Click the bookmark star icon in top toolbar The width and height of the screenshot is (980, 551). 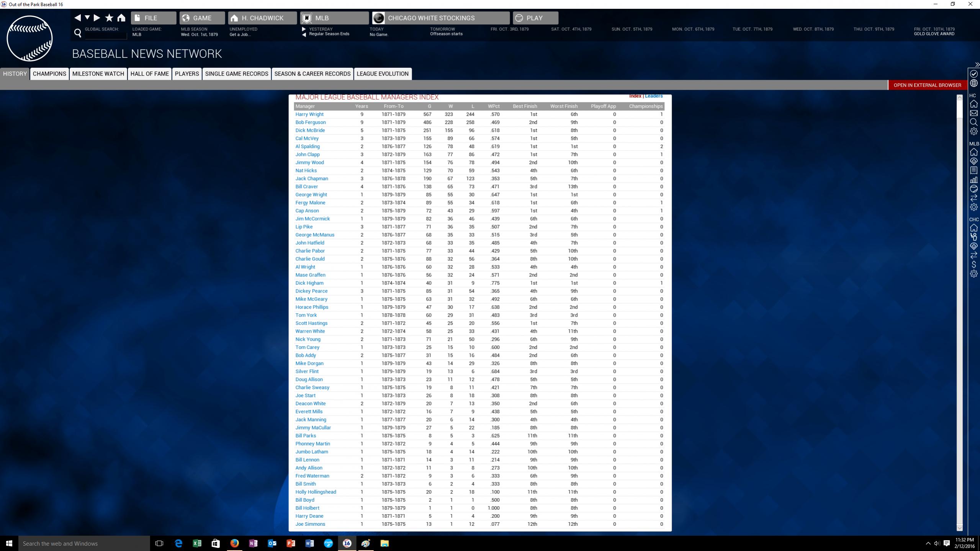(109, 18)
